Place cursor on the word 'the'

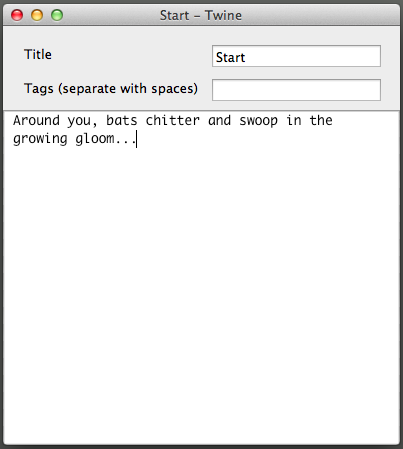(321, 120)
